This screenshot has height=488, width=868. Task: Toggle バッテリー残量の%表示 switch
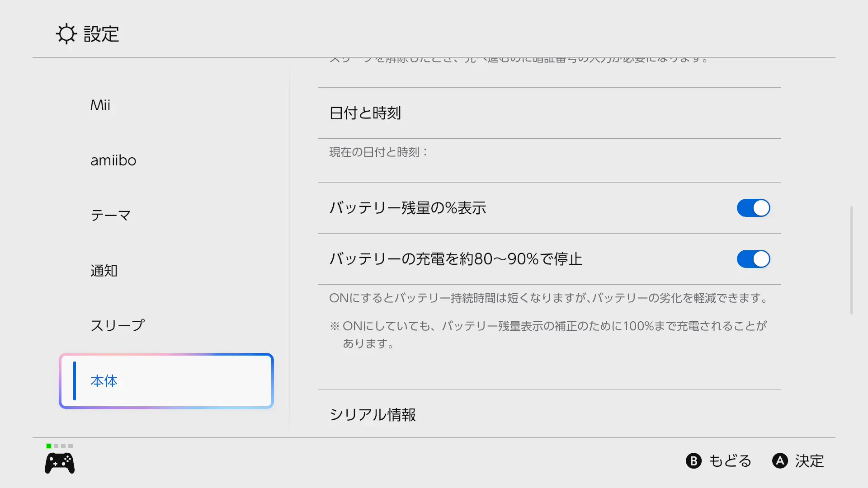click(753, 208)
